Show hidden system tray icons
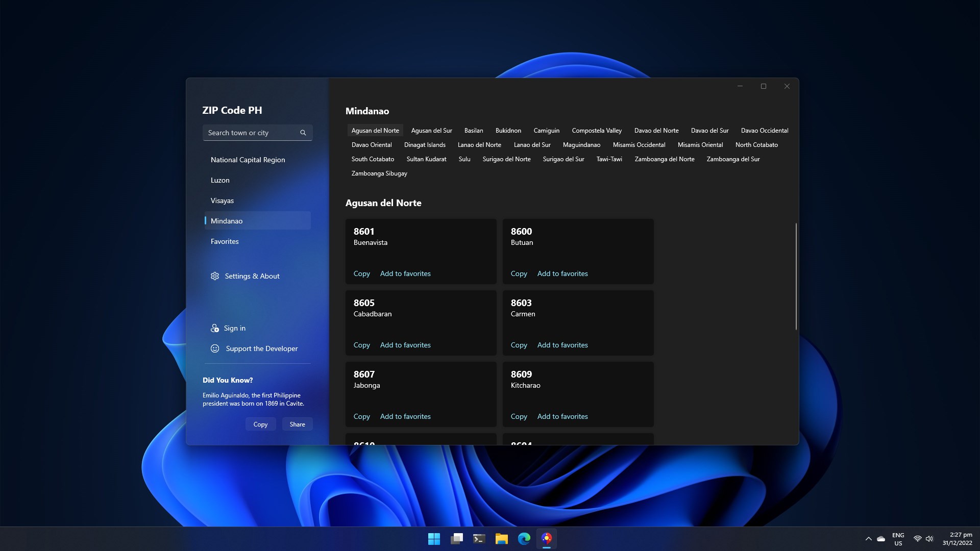 (868, 539)
